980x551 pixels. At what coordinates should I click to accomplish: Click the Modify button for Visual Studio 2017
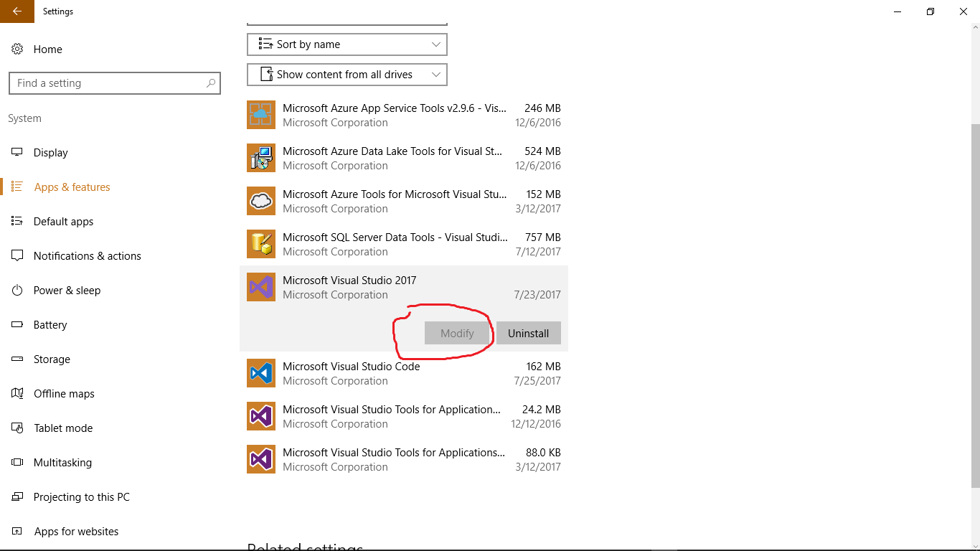457,333
